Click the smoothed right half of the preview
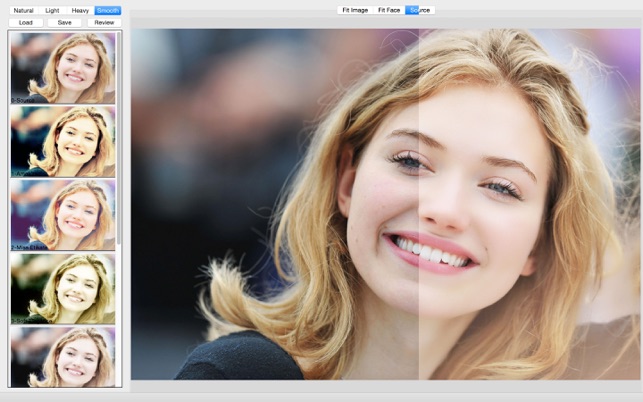This screenshot has height=402, width=643. (x=529, y=204)
